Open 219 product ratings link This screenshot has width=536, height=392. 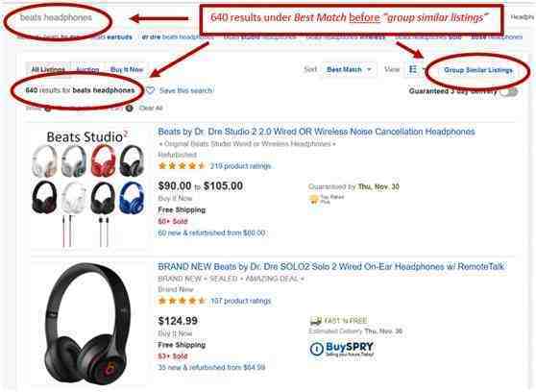point(241,166)
